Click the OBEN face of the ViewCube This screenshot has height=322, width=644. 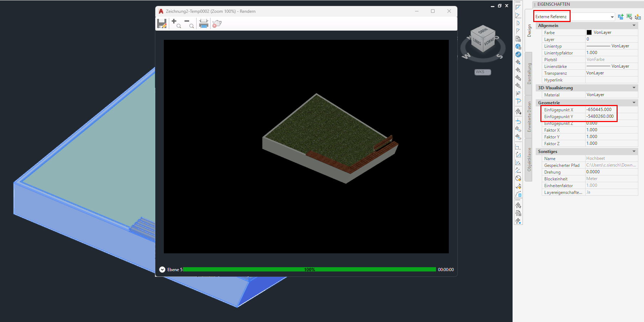point(483,31)
